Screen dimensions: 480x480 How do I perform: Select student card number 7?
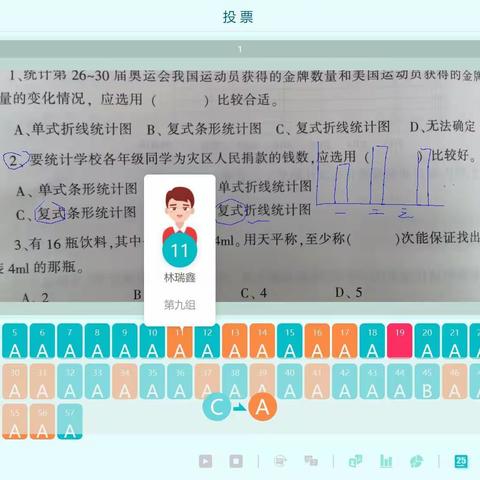70,341
